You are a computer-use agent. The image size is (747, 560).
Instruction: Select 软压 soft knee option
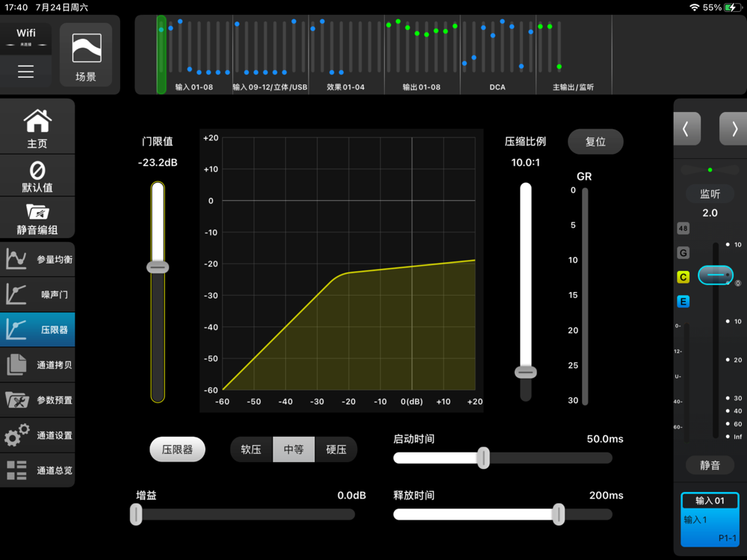pyautogui.click(x=251, y=449)
